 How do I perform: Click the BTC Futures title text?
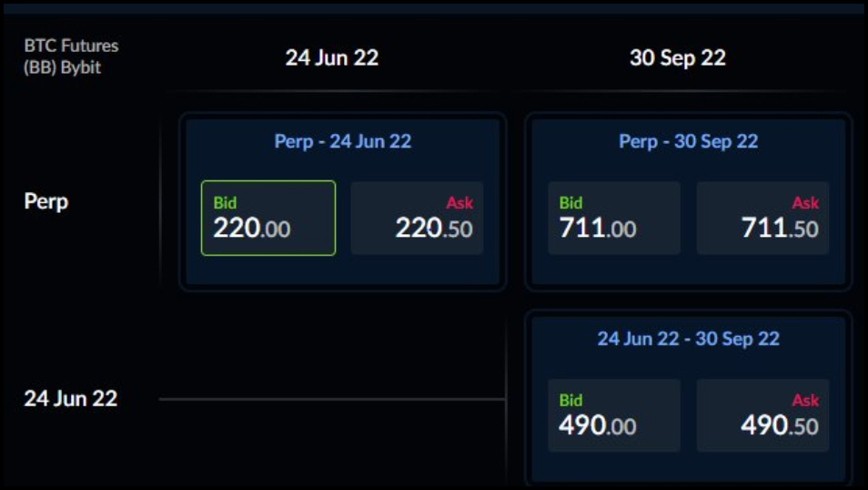pos(71,45)
